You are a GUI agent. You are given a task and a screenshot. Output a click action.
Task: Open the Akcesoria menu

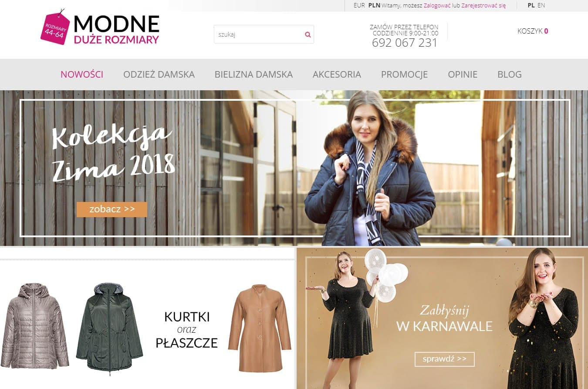(337, 75)
